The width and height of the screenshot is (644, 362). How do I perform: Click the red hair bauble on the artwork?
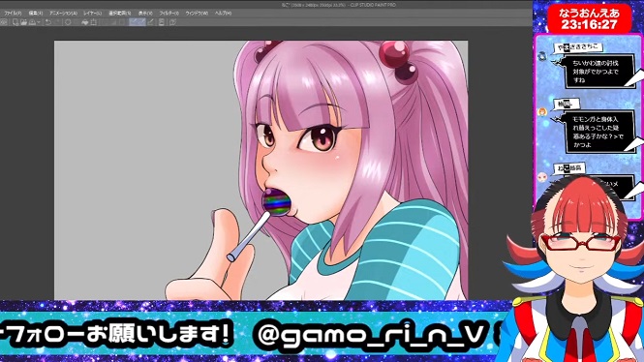pyautogui.click(x=395, y=55)
